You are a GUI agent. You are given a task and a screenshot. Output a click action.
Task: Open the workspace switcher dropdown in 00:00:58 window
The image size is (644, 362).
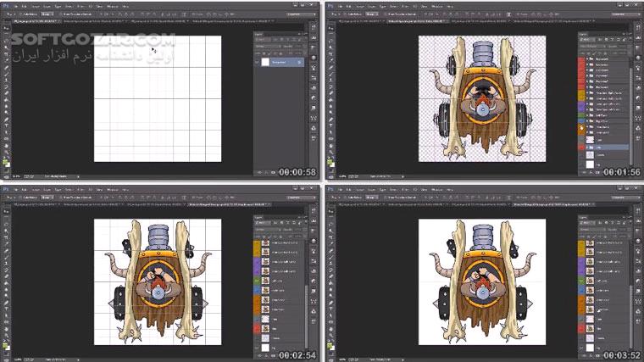(302, 14)
